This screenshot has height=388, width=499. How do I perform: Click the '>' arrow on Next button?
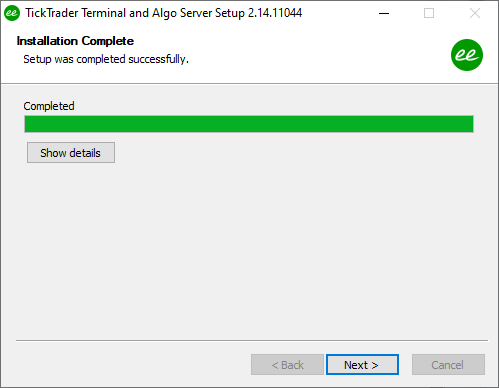point(375,365)
